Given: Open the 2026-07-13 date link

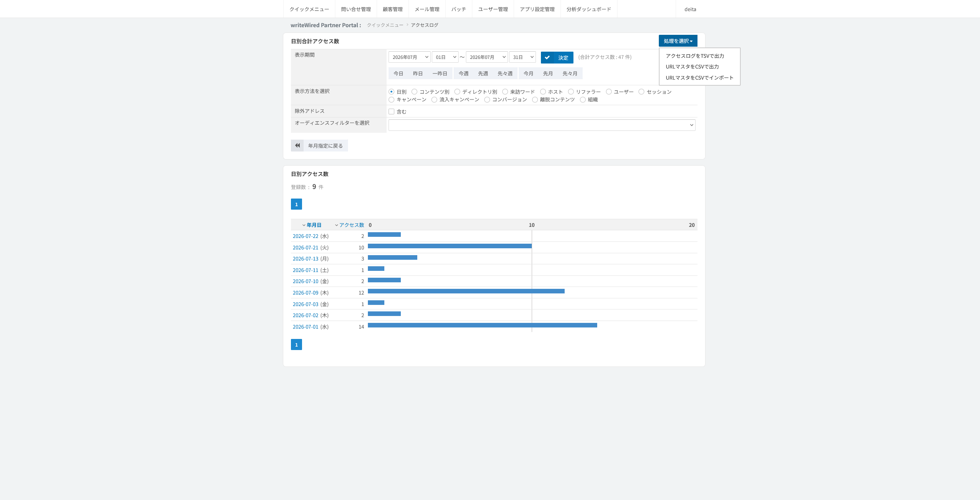Looking at the screenshot, I should tap(305, 259).
